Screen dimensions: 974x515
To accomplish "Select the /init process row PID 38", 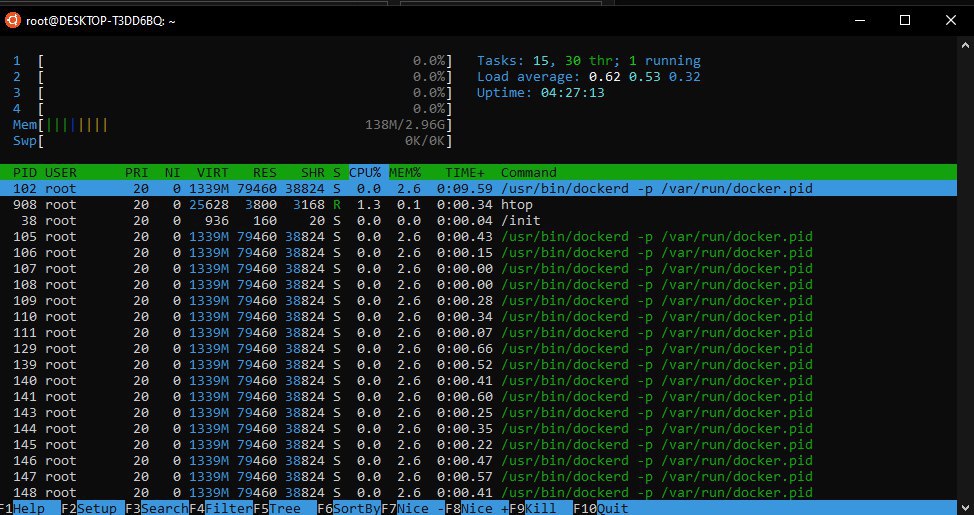I will [478, 221].
